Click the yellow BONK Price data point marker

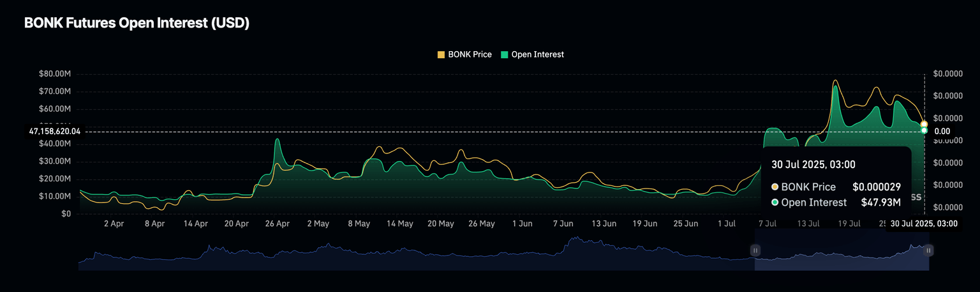pyautogui.click(x=924, y=124)
